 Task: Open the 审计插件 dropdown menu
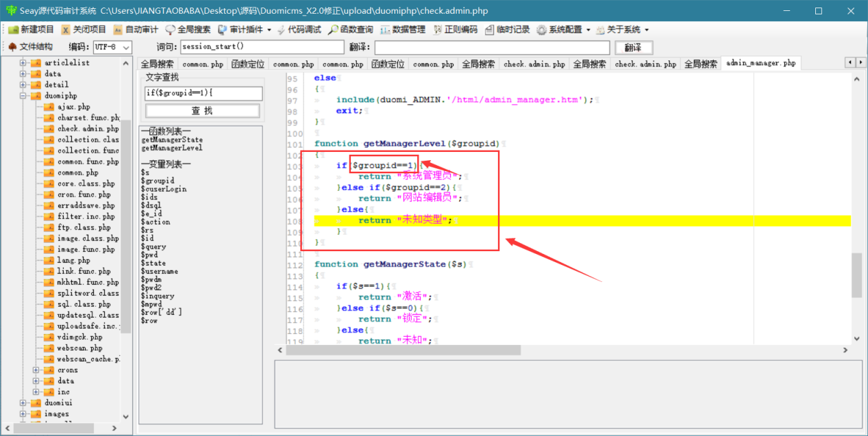(245, 29)
